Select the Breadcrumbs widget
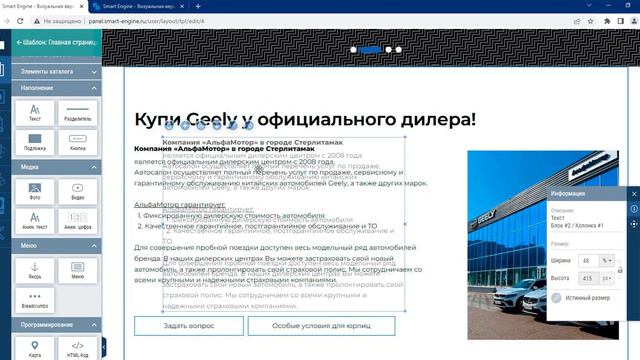The height and width of the screenshot is (360, 640). (35, 300)
